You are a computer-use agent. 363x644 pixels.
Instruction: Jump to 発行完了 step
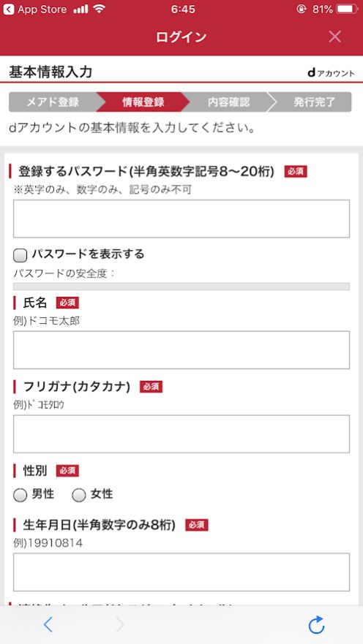tap(311, 102)
